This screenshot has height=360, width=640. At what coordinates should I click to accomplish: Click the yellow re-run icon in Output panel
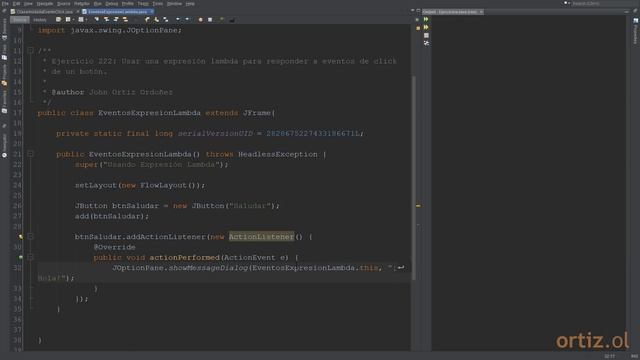click(426, 27)
